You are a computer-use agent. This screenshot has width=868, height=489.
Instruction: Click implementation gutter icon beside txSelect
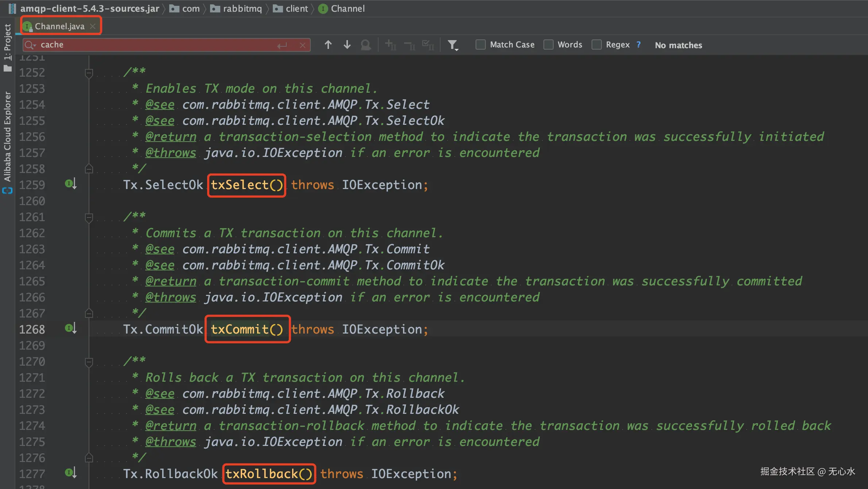pyautogui.click(x=70, y=184)
